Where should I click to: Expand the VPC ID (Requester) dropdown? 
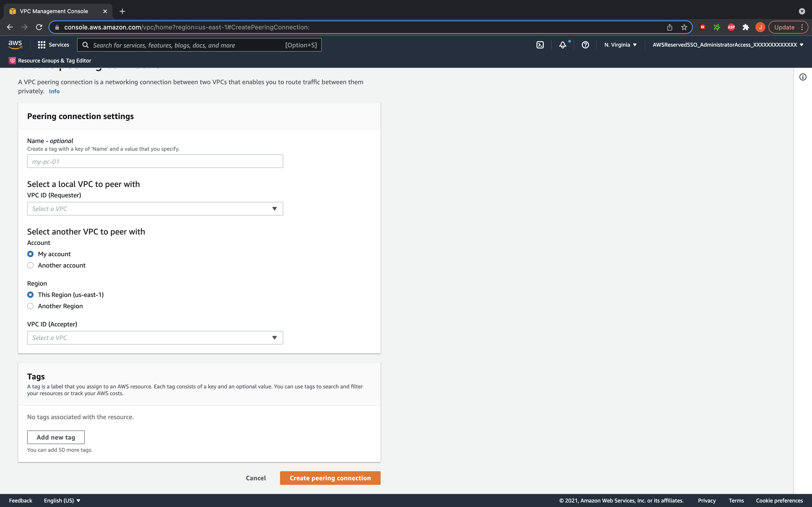tap(155, 208)
